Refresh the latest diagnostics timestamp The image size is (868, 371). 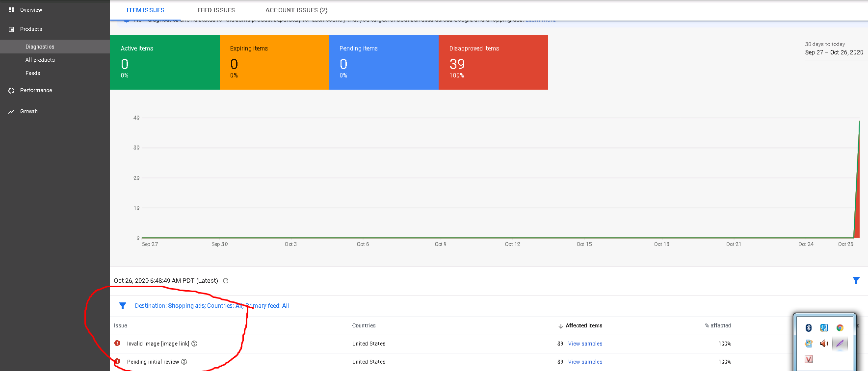tap(226, 281)
